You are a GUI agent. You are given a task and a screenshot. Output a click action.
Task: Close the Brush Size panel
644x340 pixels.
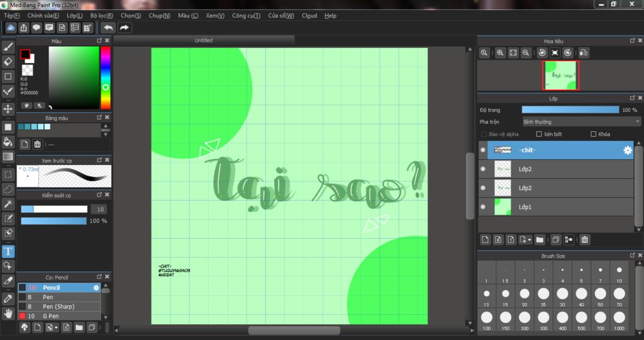pos(640,256)
